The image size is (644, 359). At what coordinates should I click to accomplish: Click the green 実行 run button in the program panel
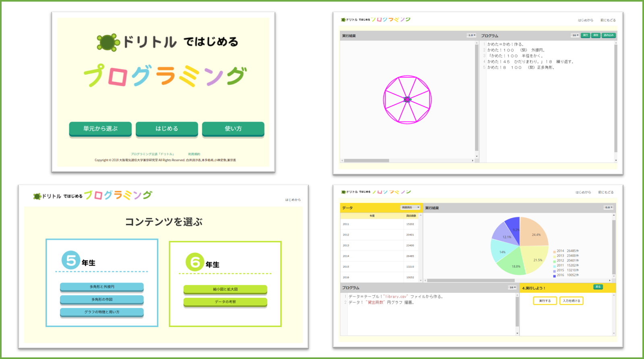[x=585, y=35]
